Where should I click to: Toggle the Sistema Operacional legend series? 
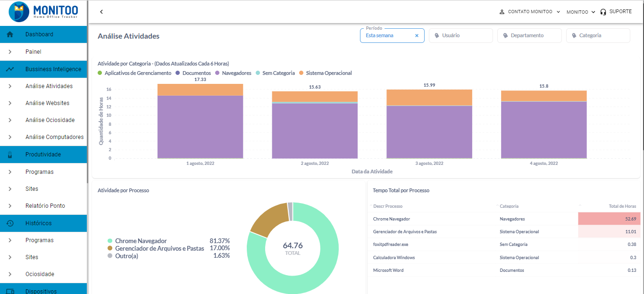325,73
